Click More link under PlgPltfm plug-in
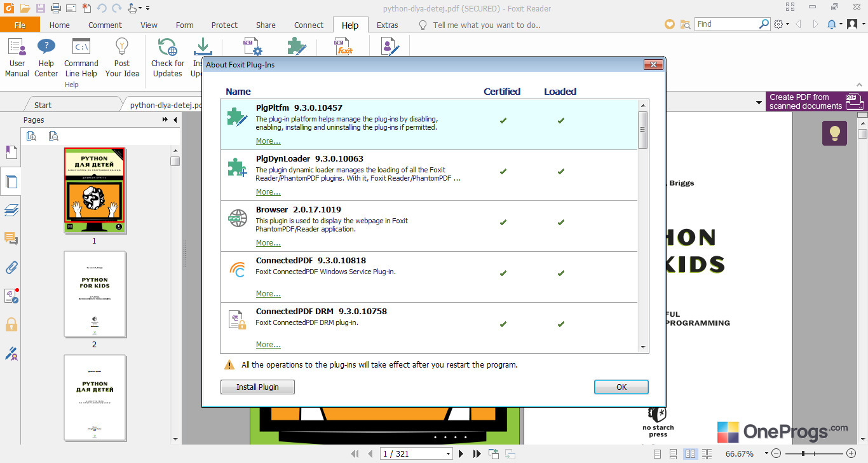Screen dimensions: 868x463 268,141
